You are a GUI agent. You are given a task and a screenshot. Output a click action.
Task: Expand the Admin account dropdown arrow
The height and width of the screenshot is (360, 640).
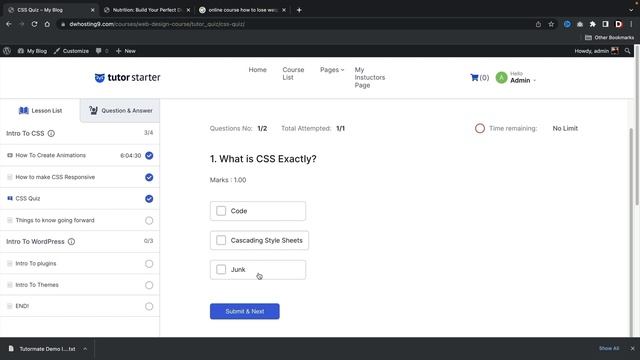(534, 80)
